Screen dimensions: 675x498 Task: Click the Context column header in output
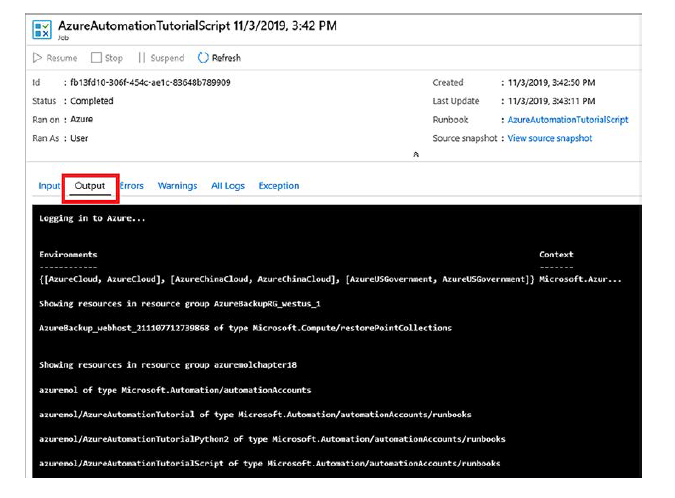click(556, 255)
